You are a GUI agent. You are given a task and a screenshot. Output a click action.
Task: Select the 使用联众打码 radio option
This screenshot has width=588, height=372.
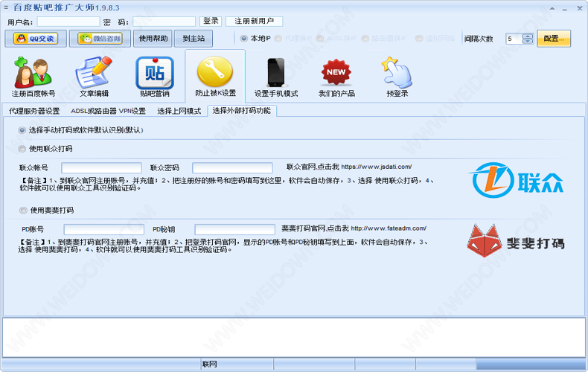22,149
